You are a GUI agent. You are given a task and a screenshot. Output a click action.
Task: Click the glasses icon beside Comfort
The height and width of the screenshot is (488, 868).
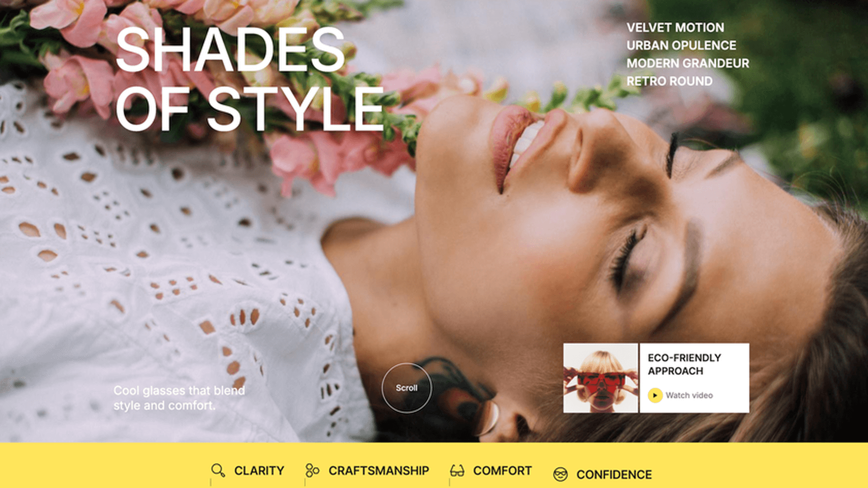[457, 470]
